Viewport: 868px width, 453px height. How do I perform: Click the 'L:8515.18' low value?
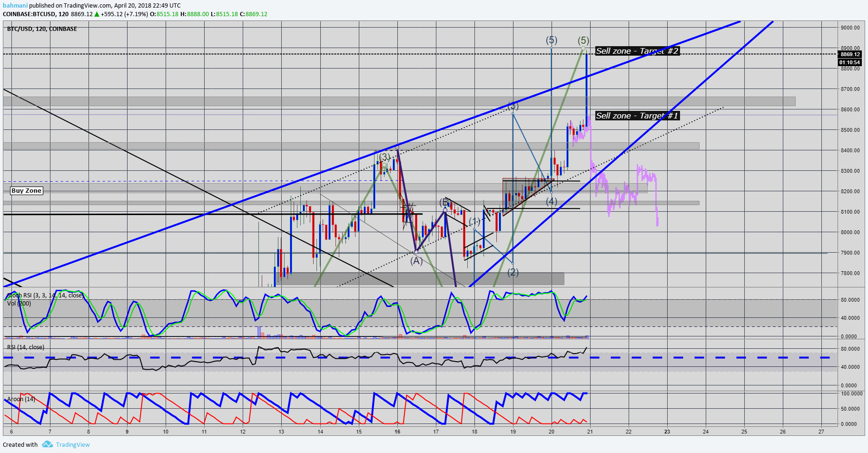pyautogui.click(x=225, y=14)
